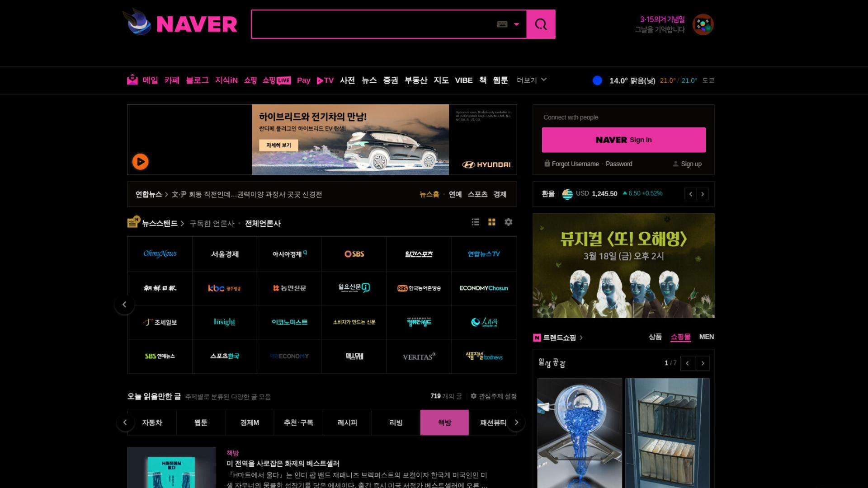
Task: Open 뉴스홈 link
Action: pos(429,194)
